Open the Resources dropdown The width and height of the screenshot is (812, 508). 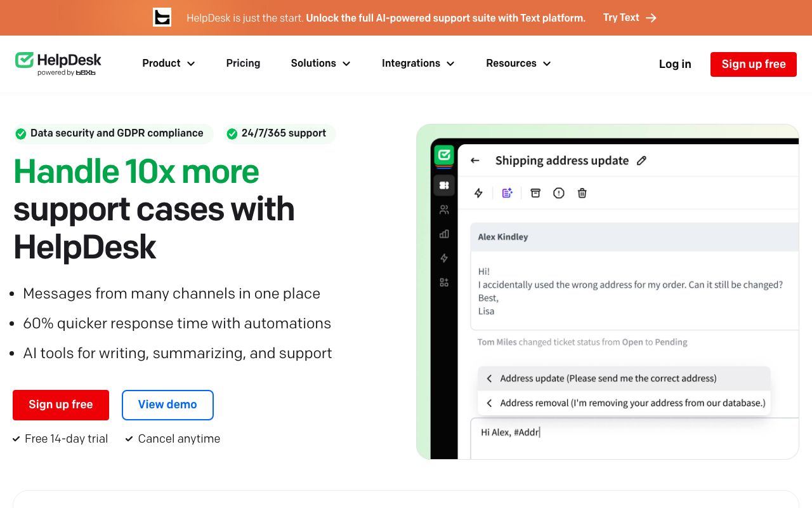(518, 63)
